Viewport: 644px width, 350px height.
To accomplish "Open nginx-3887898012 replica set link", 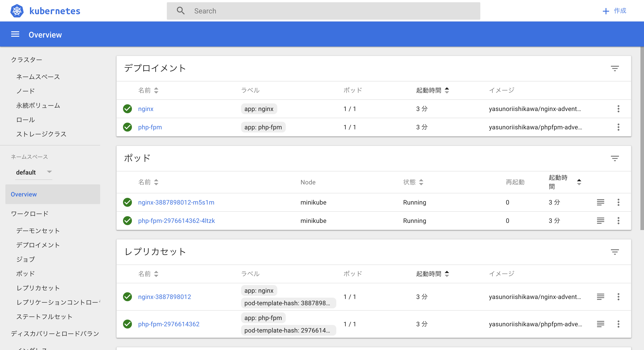I will 165,297.
